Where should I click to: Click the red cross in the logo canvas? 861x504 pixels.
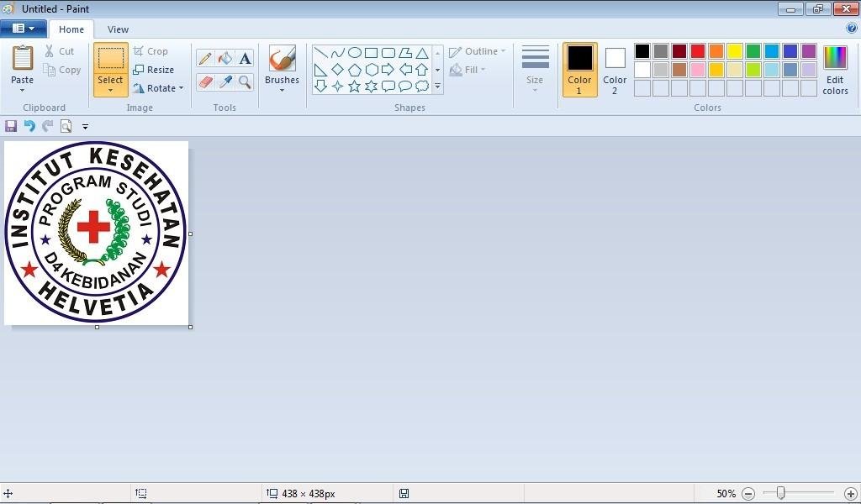tap(93, 227)
